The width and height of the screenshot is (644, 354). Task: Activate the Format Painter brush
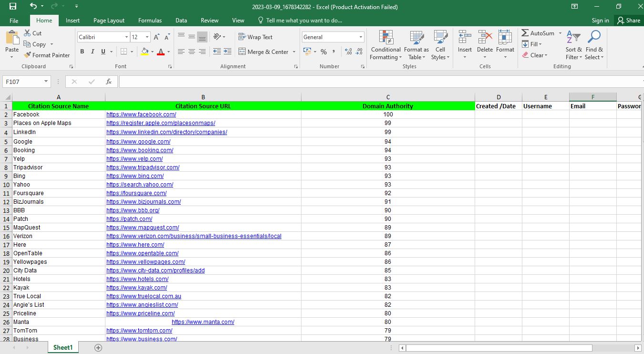pyautogui.click(x=47, y=55)
